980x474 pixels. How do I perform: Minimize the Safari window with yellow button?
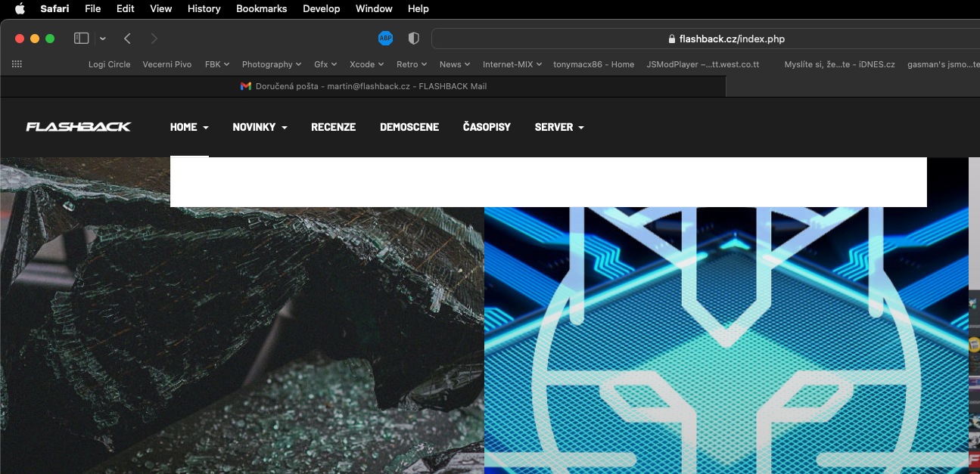(35, 39)
